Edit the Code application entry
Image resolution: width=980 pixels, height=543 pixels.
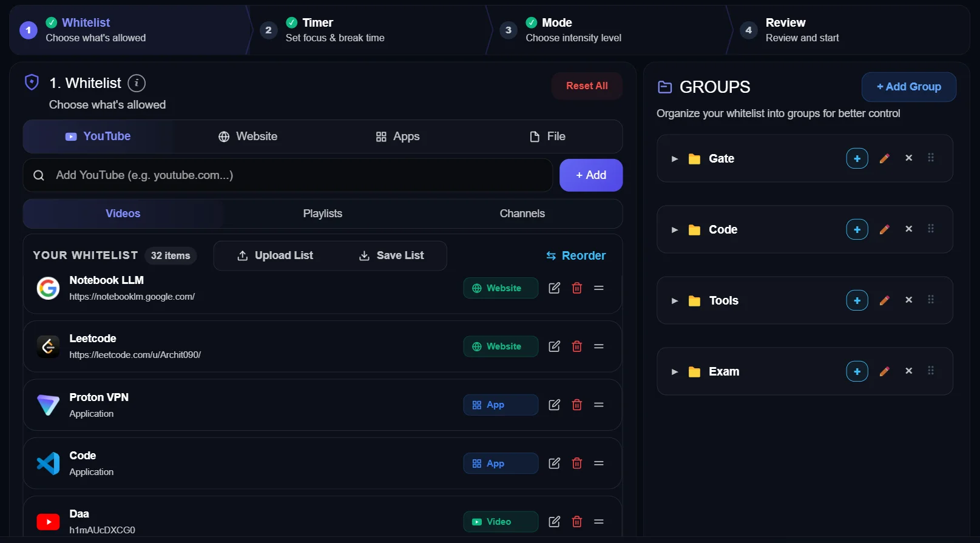click(x=555, y=464)
